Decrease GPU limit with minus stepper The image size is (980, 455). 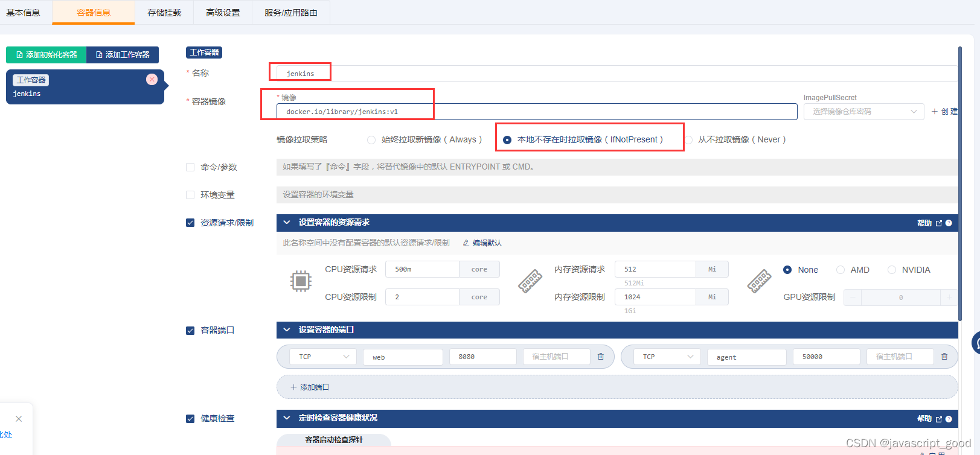click(x=853, y=297)
